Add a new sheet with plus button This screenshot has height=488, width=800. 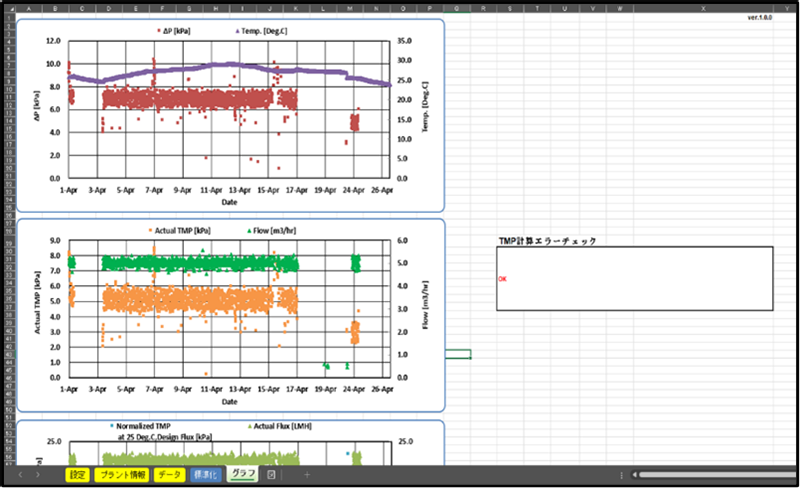click(x=307, y=474)
